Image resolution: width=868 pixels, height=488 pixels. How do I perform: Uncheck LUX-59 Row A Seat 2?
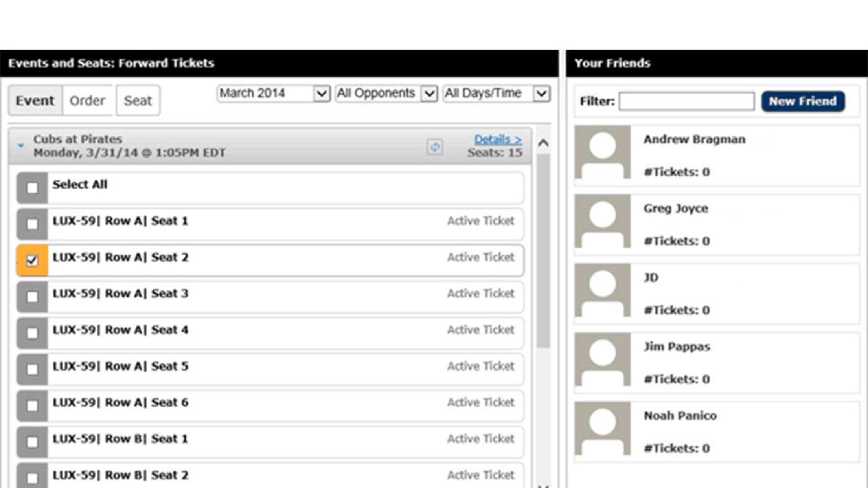(x=32, y=261)
